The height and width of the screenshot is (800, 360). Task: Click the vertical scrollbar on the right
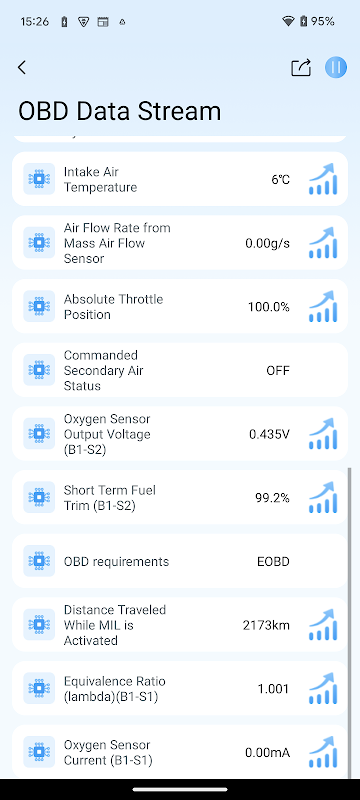tap(349, 622)
